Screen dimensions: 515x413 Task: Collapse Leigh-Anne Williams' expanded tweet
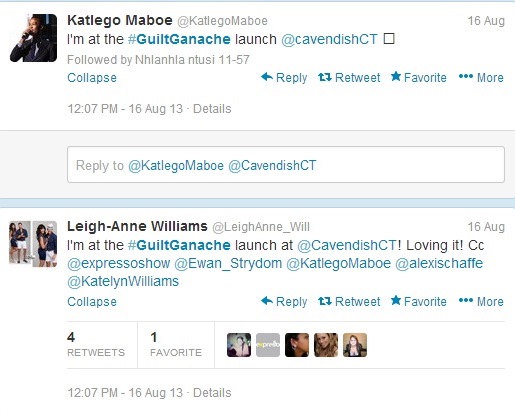(92, 302)
